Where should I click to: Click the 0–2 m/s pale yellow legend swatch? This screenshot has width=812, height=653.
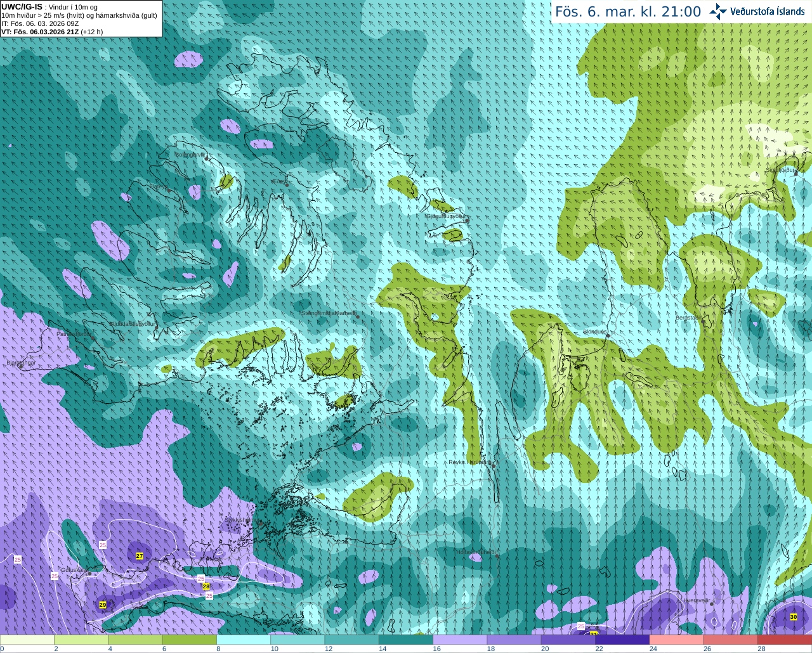(27, 640)
